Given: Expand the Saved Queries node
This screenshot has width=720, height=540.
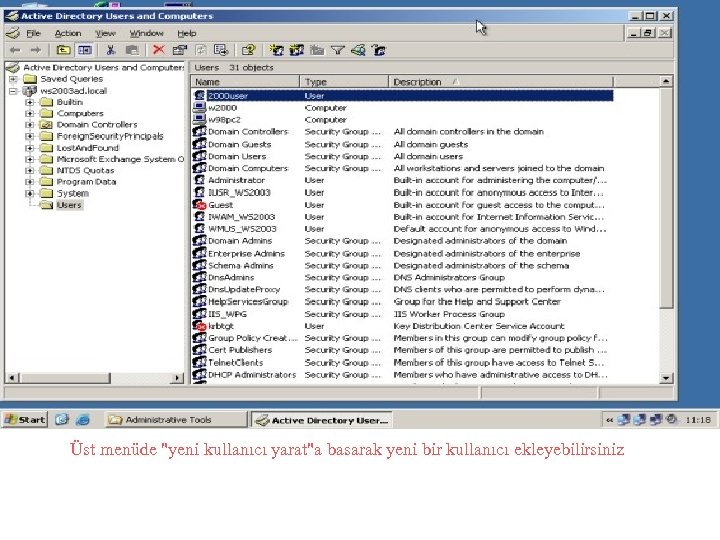Looking at the screenshot, I should pyautogui.click(x=13, y=79).
